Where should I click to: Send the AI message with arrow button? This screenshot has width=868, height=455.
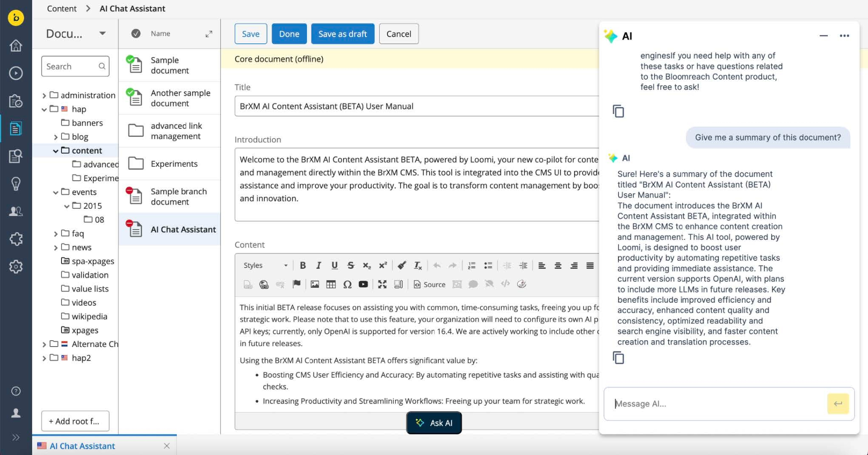pyautogui.click(x=838, y=403)
